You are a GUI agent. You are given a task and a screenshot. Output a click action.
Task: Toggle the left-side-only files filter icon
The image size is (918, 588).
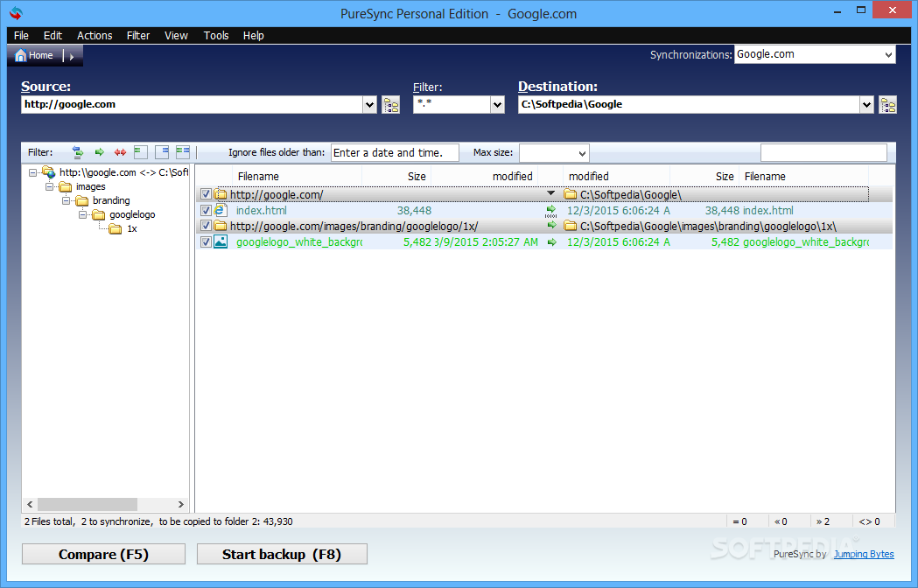[141, 152]
